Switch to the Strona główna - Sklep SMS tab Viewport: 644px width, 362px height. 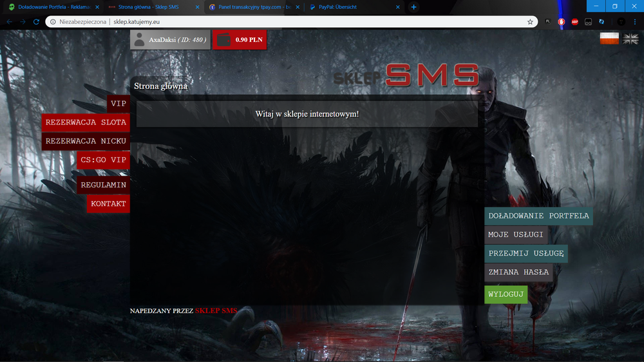(153, 7)
